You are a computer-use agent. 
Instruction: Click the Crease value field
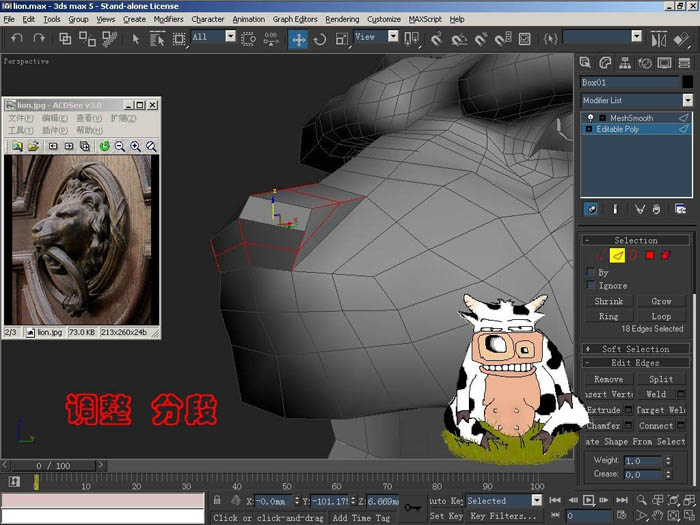(642, 475)
